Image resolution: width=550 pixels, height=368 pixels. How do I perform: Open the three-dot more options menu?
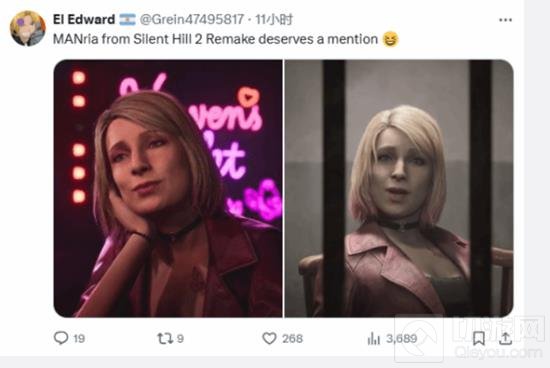(505, 20)
